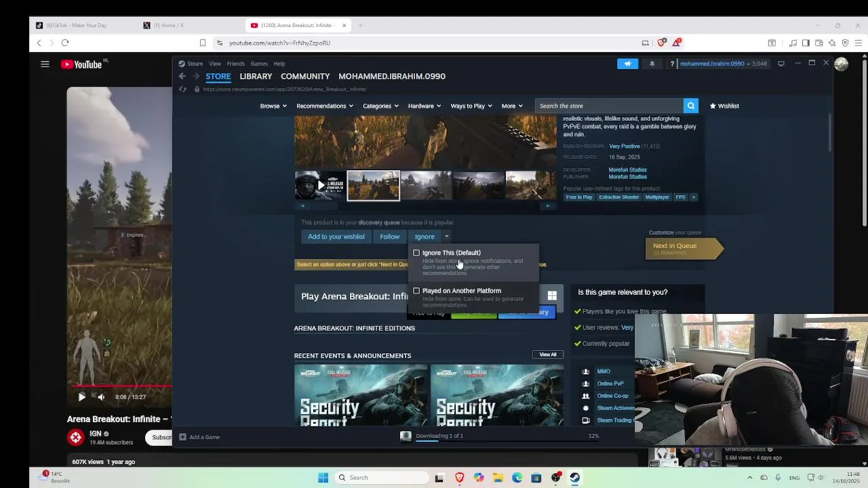Click the Add a Game plus icon
This screenshot has width=868, height=488.
(182, 437)
